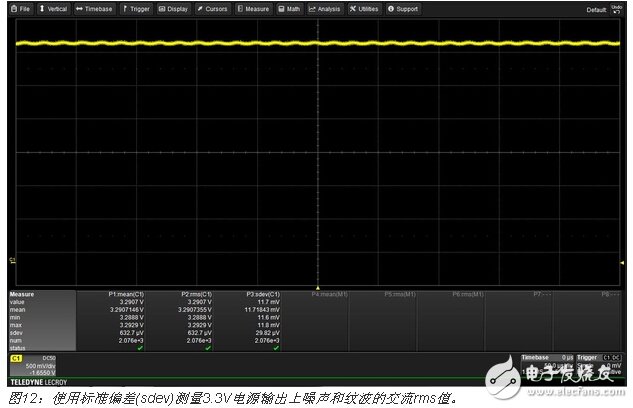The image size is (633, 408).
Task: Select the C1 channel descriptor box
Action: coord(36,366)
